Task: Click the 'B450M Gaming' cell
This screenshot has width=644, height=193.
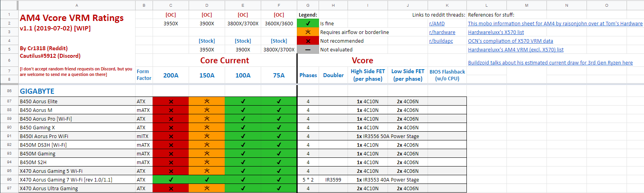Action: click(77, 154)
